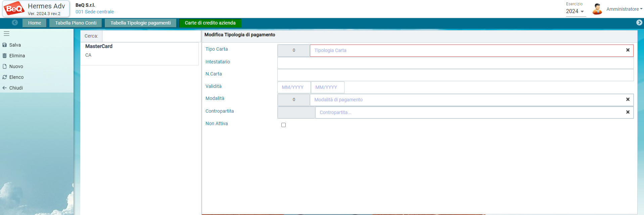
Task: Click the Chiudi back arrow icon
Action: point(5,88)
